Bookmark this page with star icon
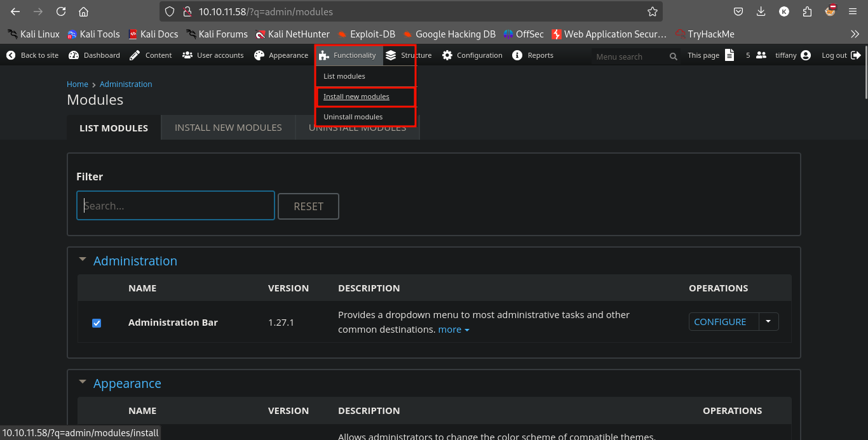 652,11
